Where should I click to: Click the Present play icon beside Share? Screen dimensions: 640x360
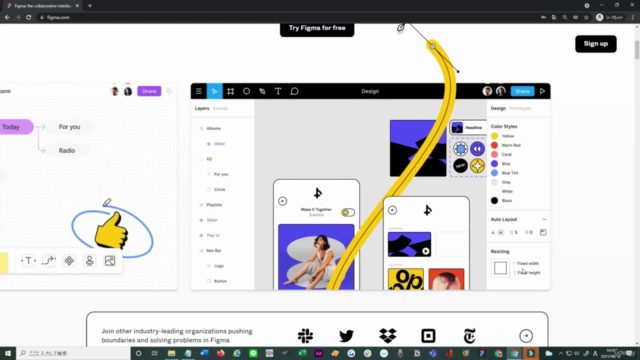[x=542, y=91]
